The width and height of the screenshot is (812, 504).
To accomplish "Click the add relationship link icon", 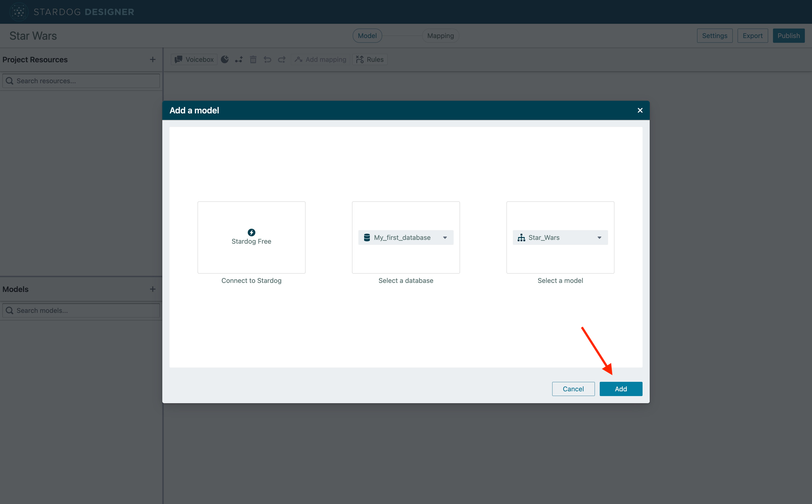I will [239, 59].
